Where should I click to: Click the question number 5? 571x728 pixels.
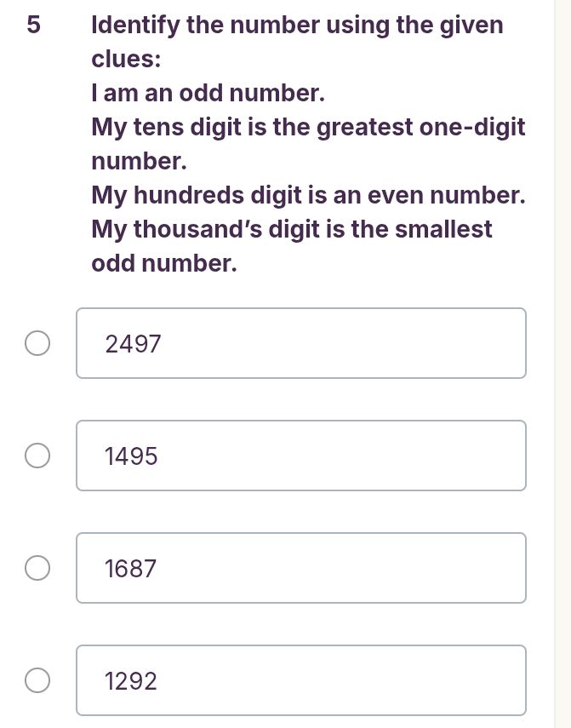pyautogui.click(x=32, y=25)
